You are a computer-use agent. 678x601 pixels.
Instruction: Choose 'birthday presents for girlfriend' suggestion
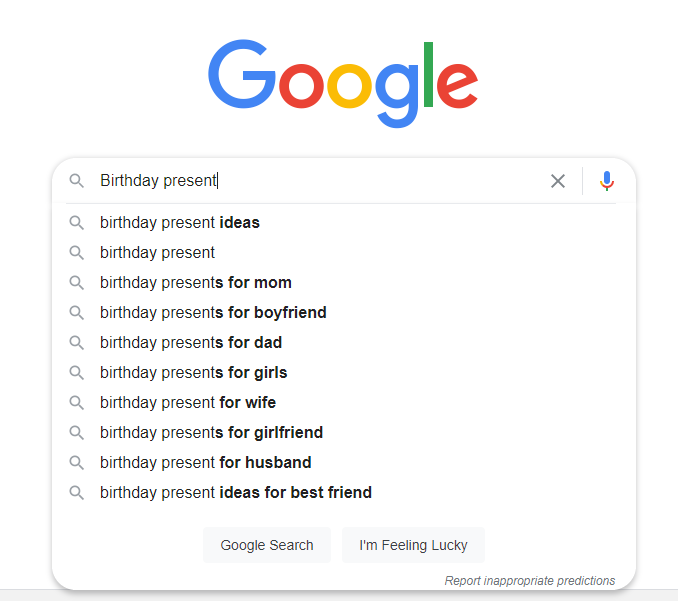point(344,432)
